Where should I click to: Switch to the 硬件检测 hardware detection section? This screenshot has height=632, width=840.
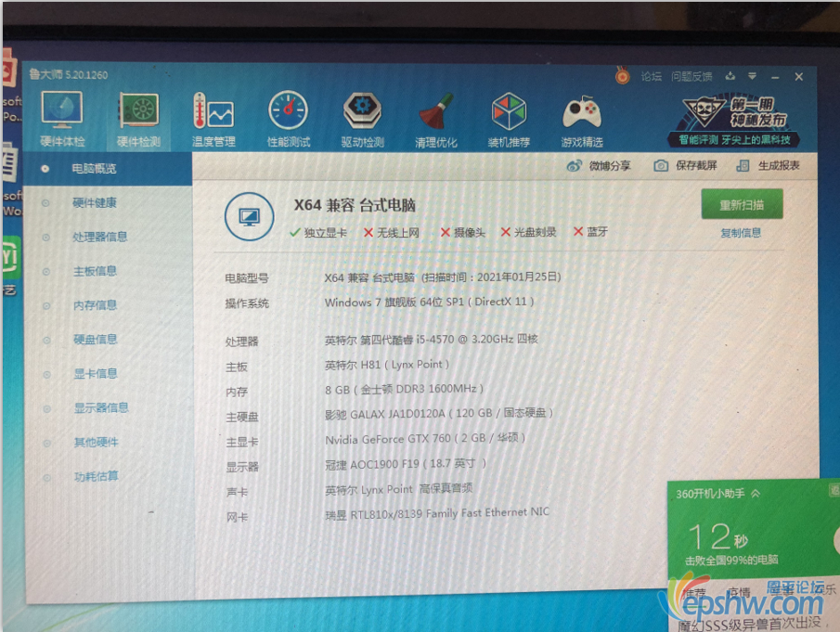point(138,119)
